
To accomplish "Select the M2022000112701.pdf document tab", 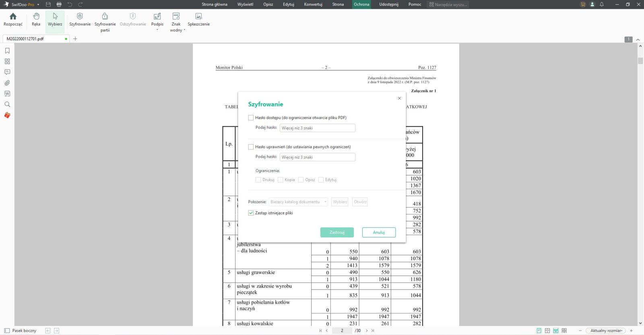I will coord(36,39).
